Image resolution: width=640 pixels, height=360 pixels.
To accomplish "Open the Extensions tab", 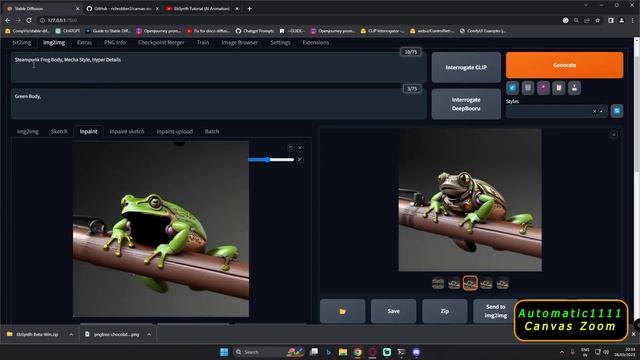I will [316, 42].
